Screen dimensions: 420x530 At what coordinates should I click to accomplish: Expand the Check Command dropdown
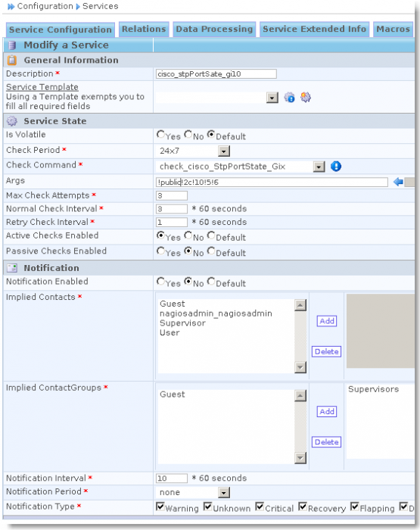(x=319, y=167)
